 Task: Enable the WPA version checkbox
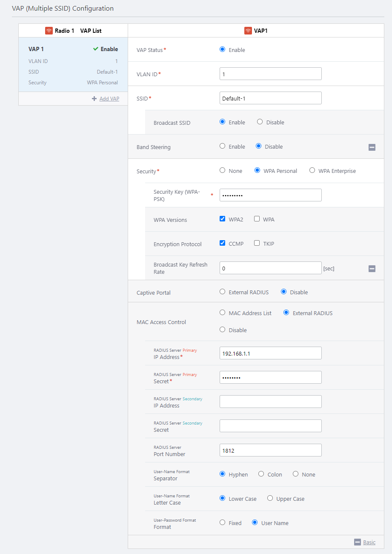tap(257, 219)
